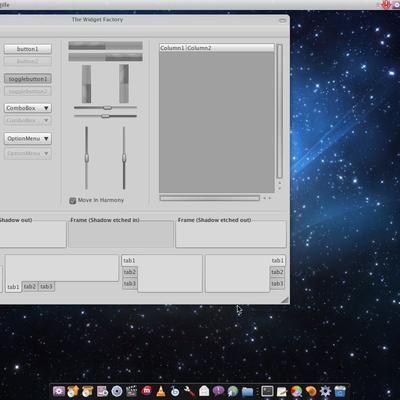Click the upper horizontal slider handle

107,108
